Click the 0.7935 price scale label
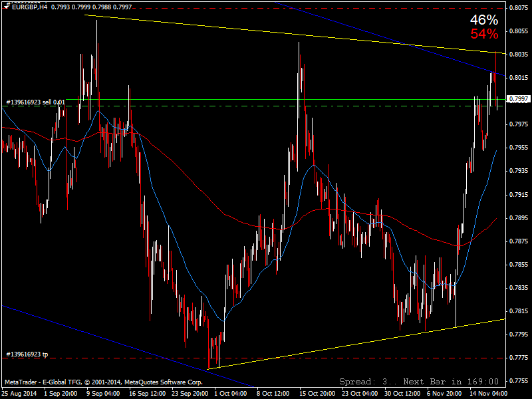Image resolution: width=532 pixels, height=399 pixels. coord(519,171)
